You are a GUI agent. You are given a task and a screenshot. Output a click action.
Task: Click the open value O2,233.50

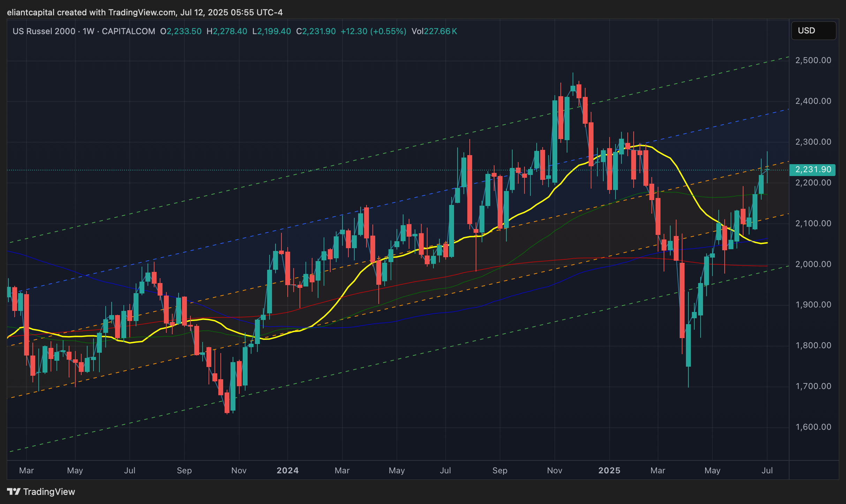pos(181,31)
